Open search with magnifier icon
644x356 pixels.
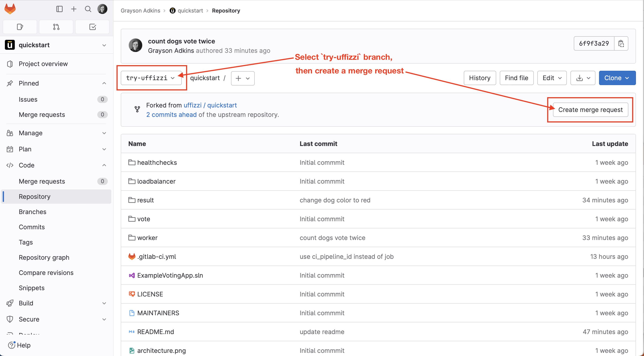tap(88, 9)
